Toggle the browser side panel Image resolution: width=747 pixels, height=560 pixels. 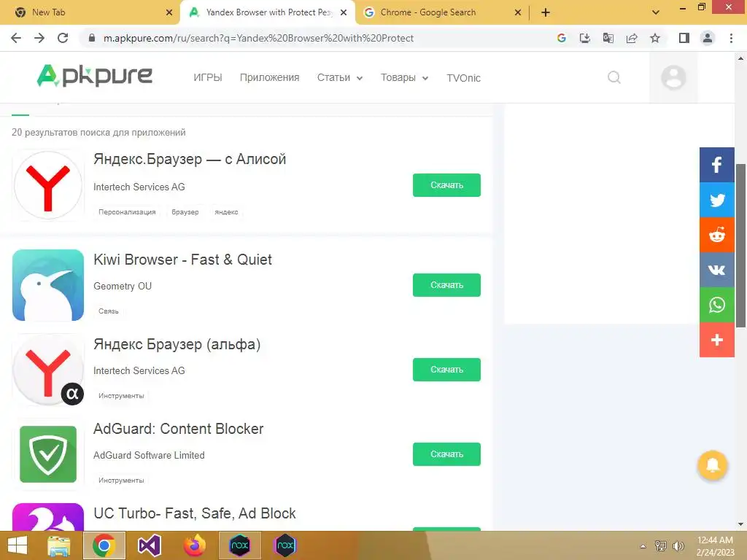pyautogui.click(x=684, y=38)
